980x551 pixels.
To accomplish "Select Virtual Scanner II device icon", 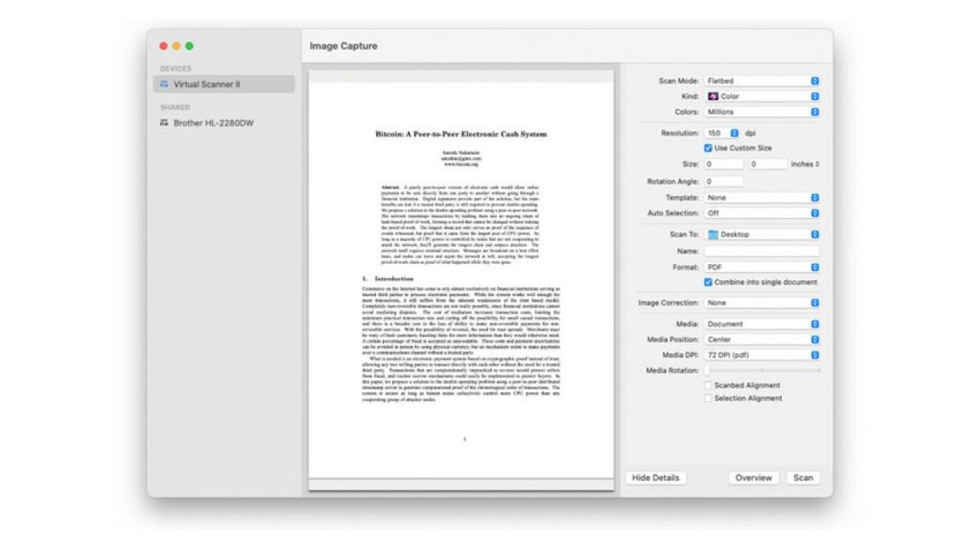I will 164,84.
